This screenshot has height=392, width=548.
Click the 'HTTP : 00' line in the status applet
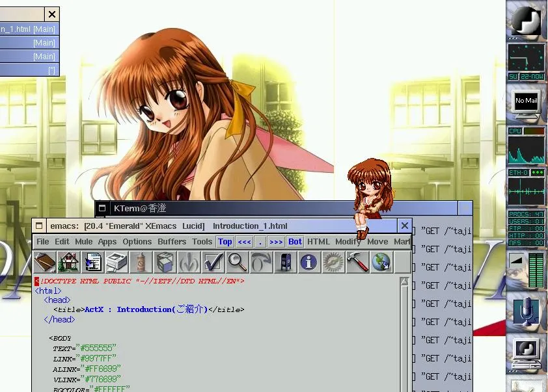pyautogui.click(x=526, y=235)
